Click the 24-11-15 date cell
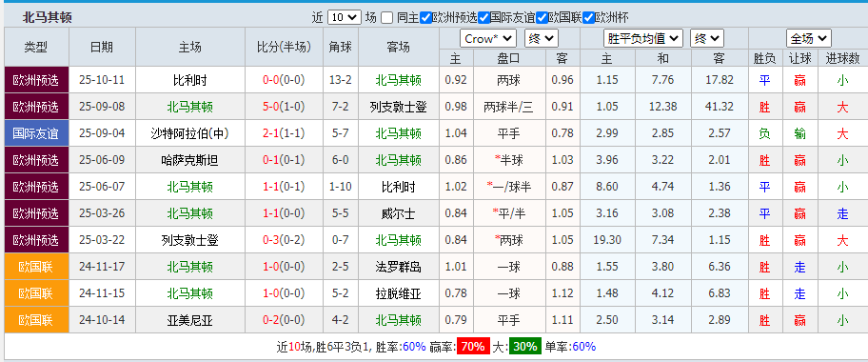 point(102,293)
